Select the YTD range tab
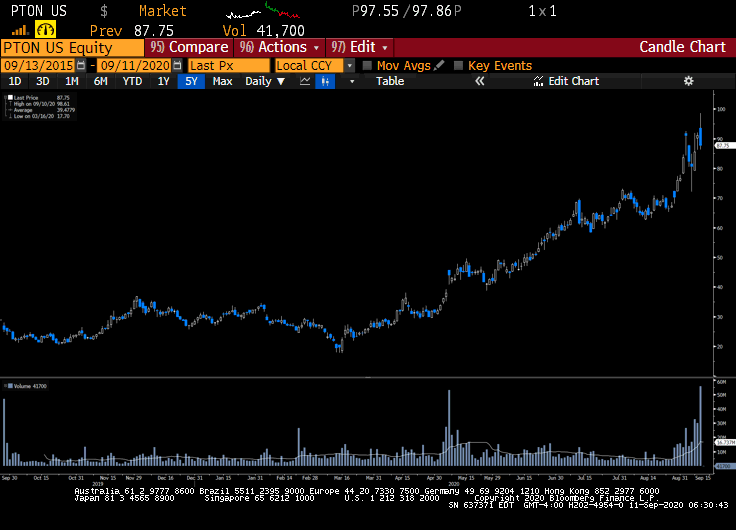 tap(132, 81)
